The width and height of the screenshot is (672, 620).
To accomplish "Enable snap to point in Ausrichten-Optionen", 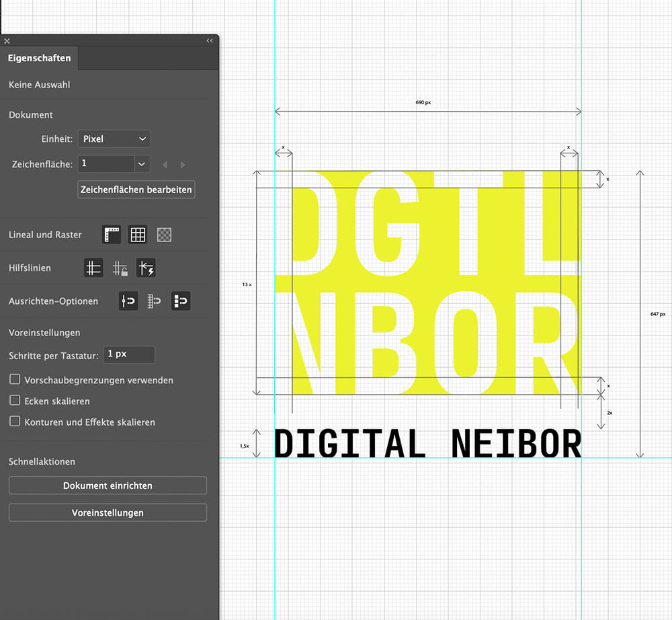I will point(128,301).
